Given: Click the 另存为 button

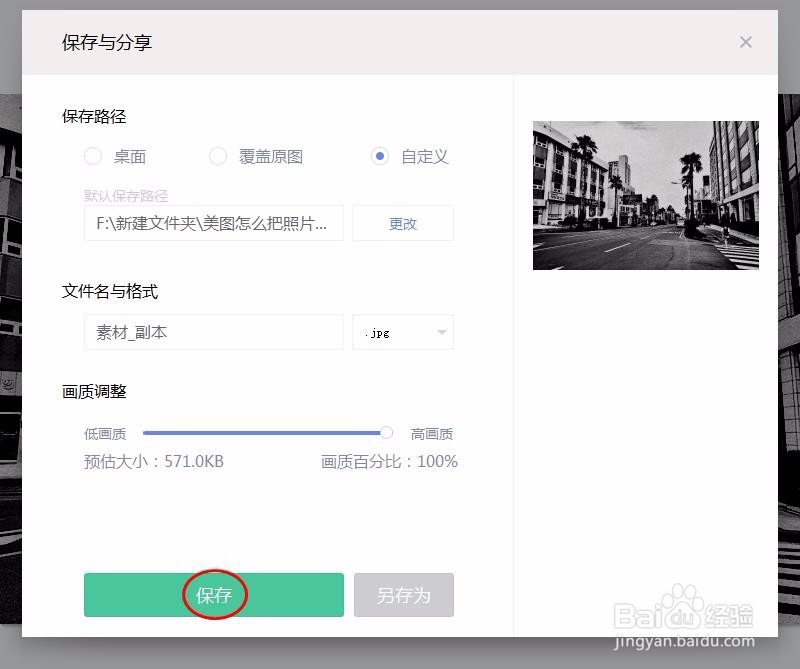Looking at the screenshot, I should pos(403,594).
